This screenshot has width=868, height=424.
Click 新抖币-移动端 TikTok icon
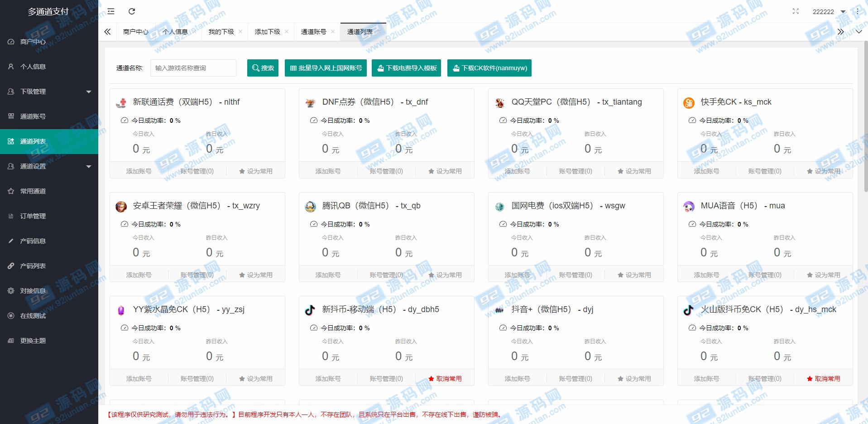click(x=310, y=310)
